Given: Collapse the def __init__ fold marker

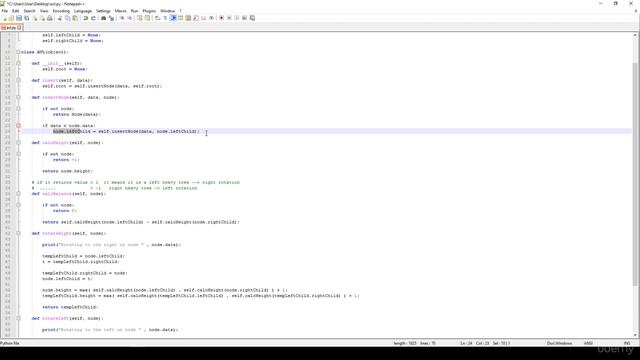Looking at the screenshot, I should point(18,63).
